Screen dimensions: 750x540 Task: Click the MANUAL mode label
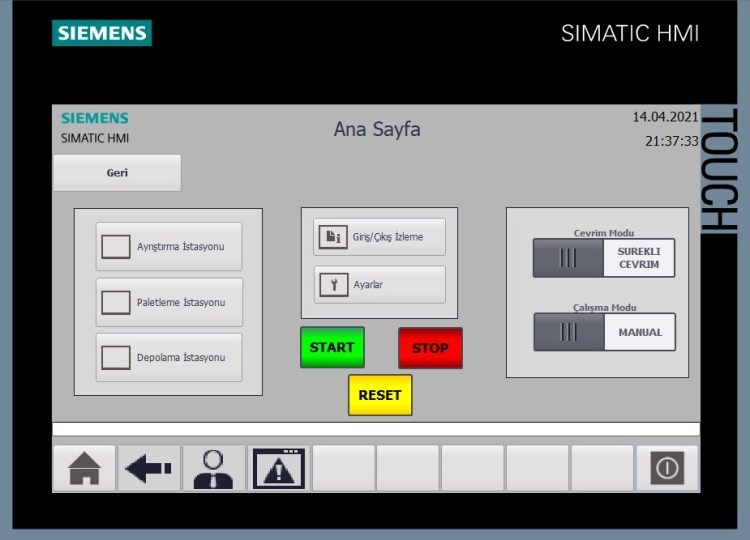pyautogui.click(x=639, y=332)
